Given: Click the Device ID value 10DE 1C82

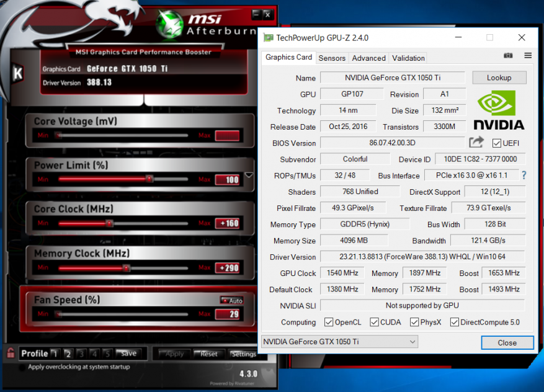Looking at the screenshot, I should [x=480, y=159].
